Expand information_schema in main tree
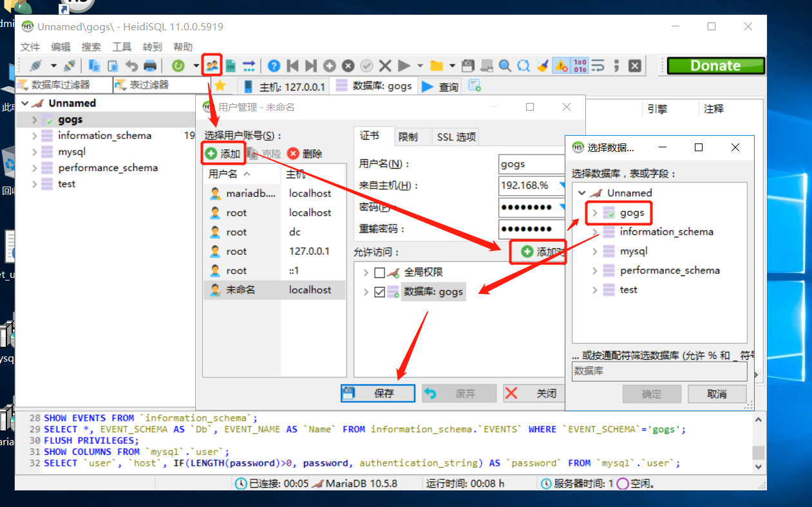This screenshot has width=812, height=507. 34,136
